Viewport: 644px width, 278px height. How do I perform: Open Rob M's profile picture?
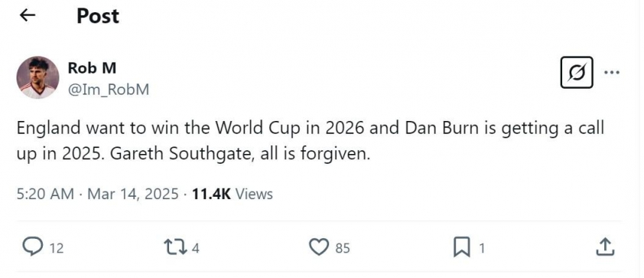click(x=37, y=77)
